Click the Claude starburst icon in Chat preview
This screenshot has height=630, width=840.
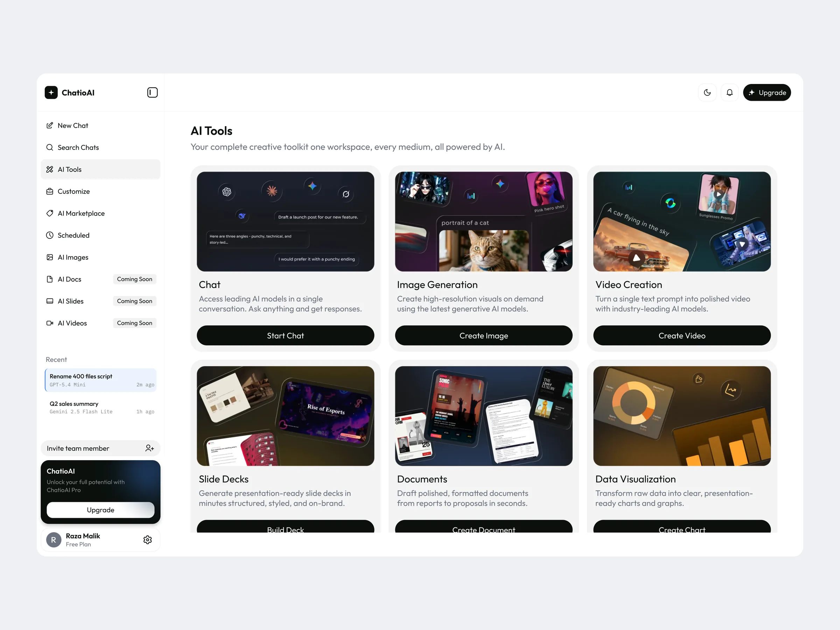[272, 191]
